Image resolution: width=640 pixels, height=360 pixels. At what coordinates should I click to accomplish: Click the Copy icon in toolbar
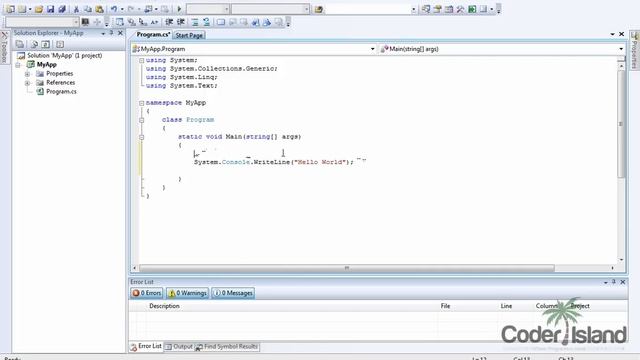pos(87,9)
